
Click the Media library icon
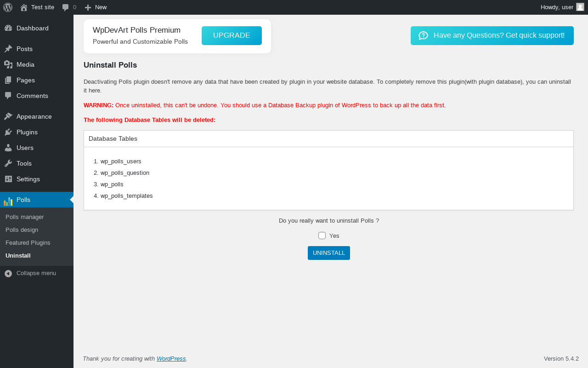(8, 64)
